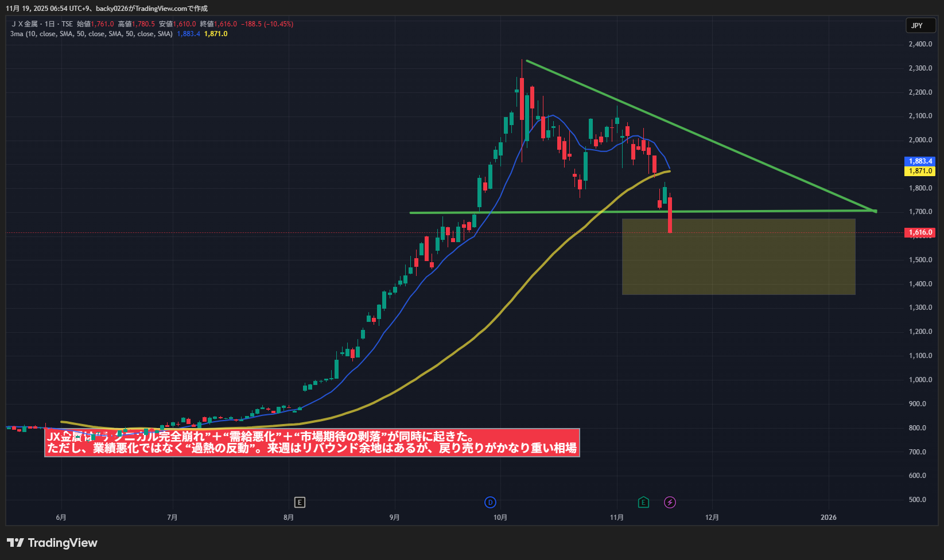
Task: Click the 3ma indicator legend row
Action: (x=92, y=34)
